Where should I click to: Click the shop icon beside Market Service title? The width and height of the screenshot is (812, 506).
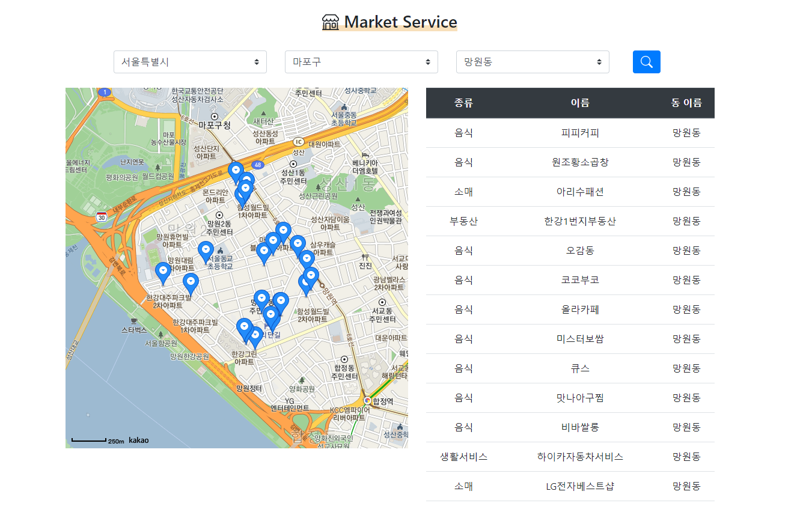coord(330,22)
